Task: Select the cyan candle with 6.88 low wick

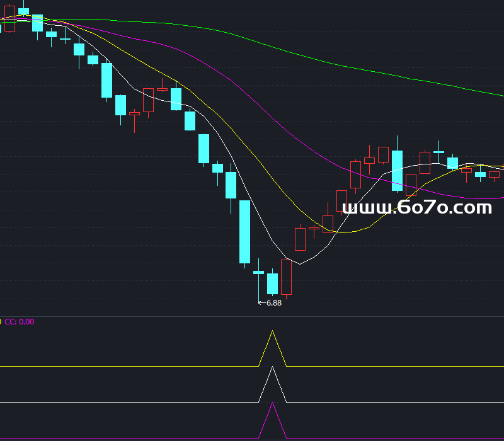Action: (258, 273)
